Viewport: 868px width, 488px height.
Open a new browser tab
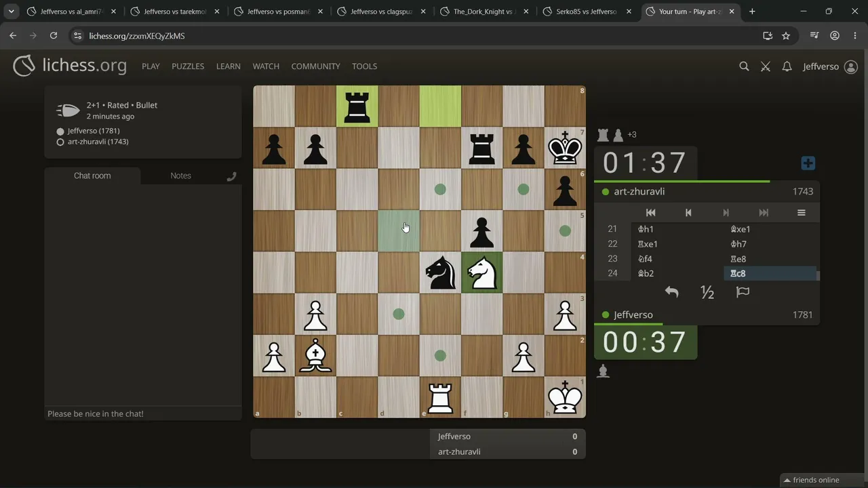click(752, 12)
